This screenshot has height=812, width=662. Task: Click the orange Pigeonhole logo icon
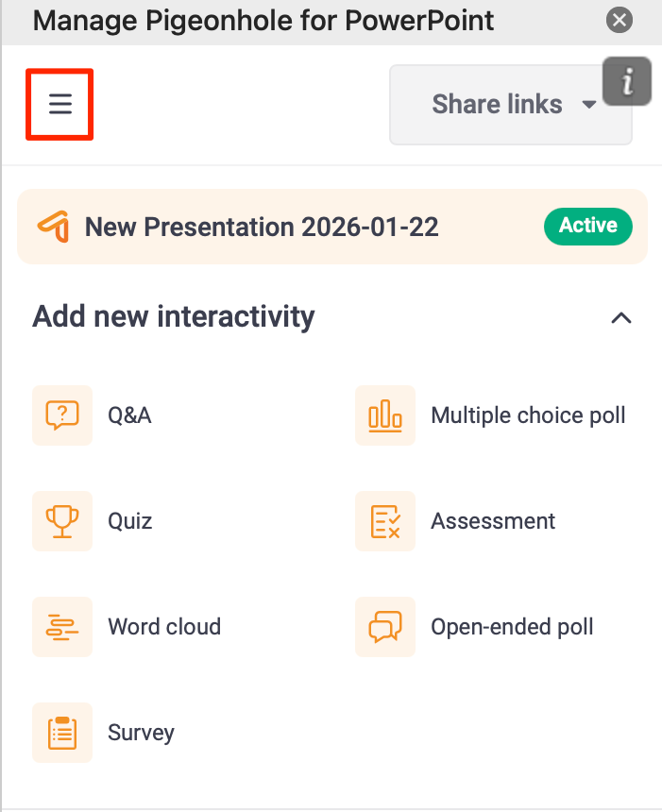click(53, 227)
